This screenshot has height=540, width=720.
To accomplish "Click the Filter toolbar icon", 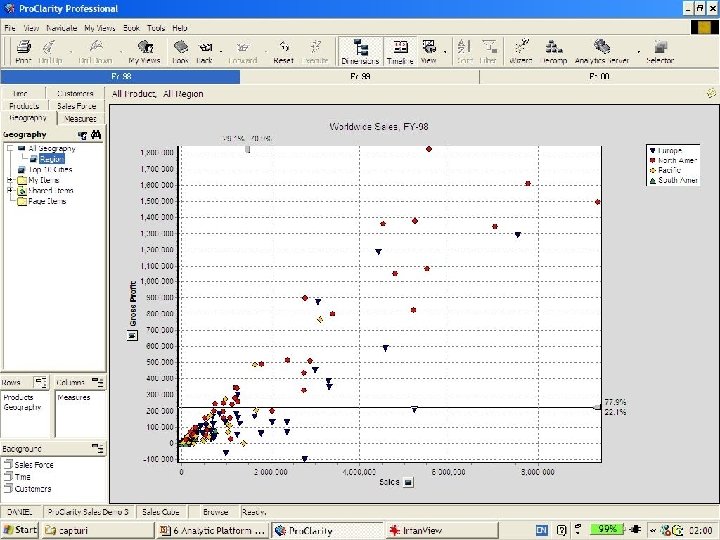I will click(488, 51).
